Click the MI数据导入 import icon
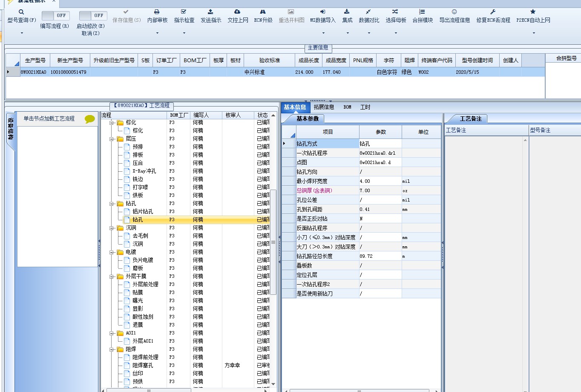 click(322, 12)
